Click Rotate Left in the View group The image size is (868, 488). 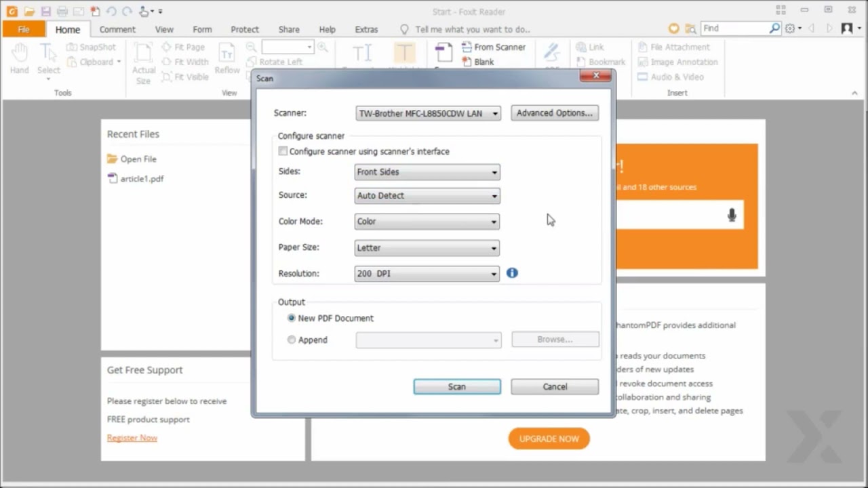[275, 62]
